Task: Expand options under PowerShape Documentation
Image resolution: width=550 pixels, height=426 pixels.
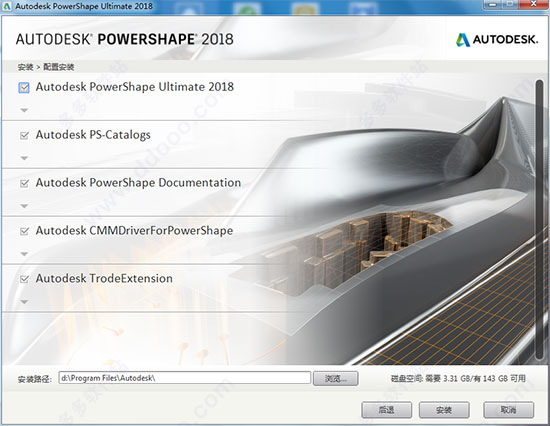Action: click(x=24, y=206)
